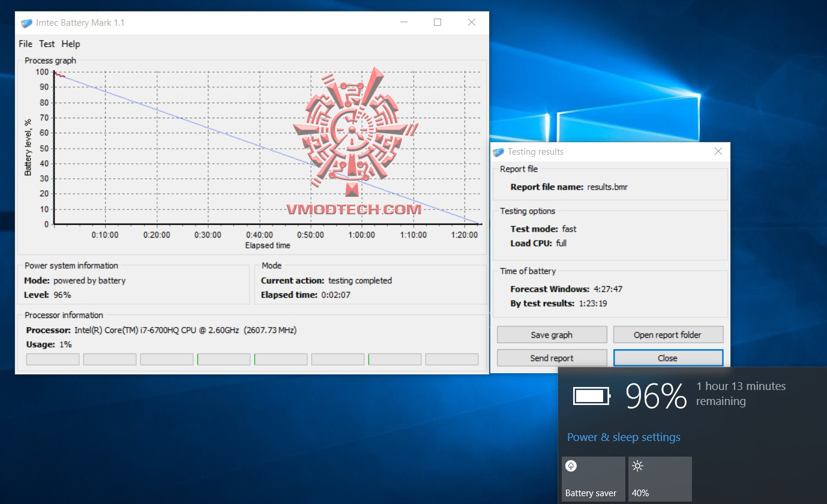Viewport: 827px width, 504px height.
Task: Close the Testing results dialog via Close button
Action: (667, 358)
